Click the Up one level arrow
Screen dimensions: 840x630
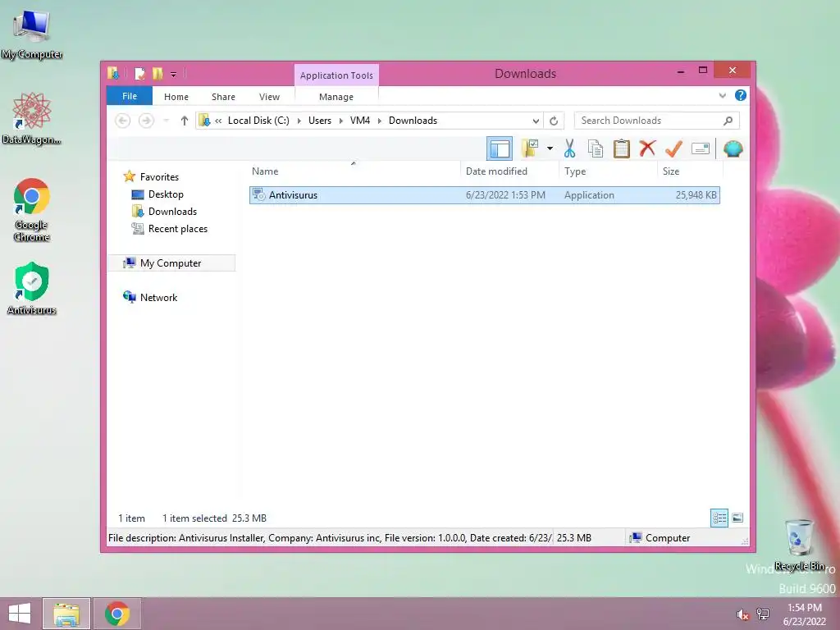click(185, 121)
